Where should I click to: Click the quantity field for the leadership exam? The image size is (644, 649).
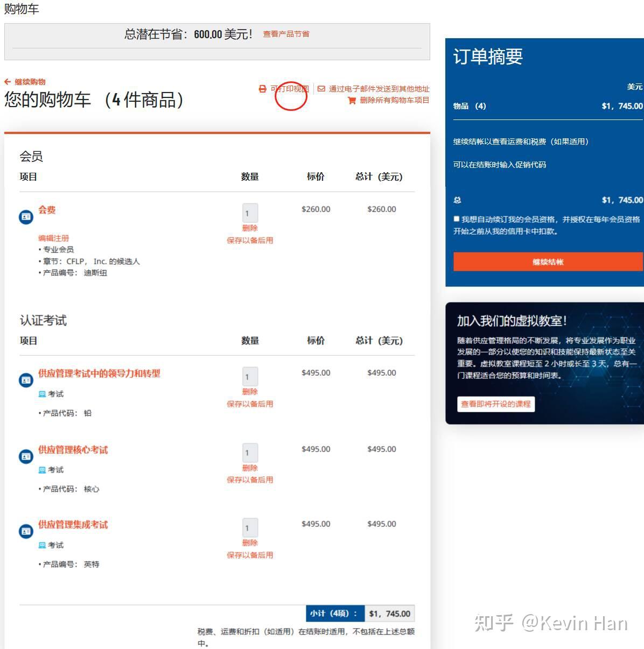click(x=250, y=377)
